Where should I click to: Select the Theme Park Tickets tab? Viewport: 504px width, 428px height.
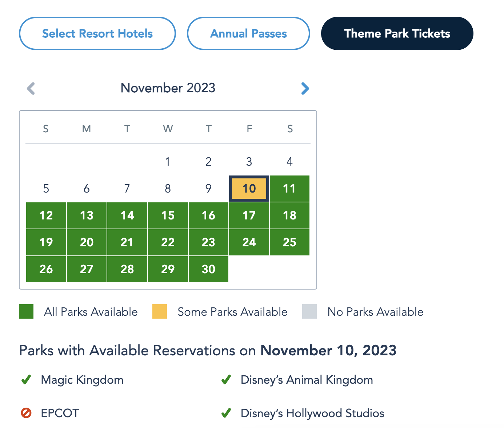(397, 33)
